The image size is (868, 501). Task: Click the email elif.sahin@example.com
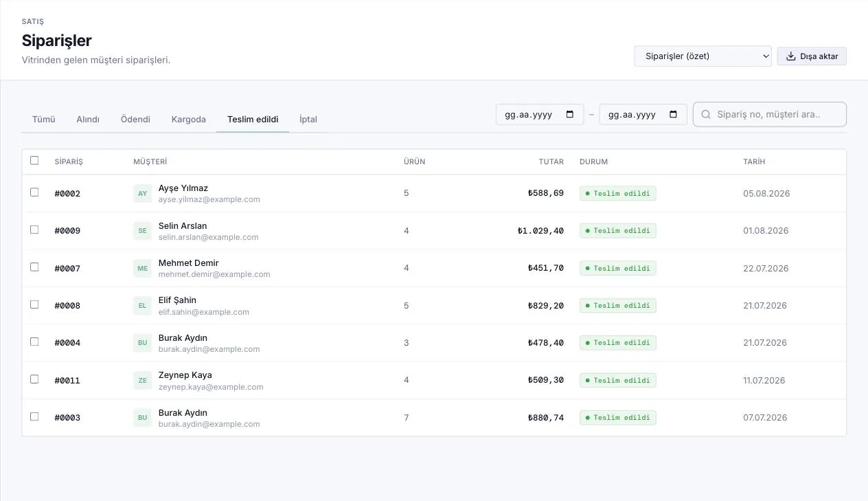coord(204,312)
